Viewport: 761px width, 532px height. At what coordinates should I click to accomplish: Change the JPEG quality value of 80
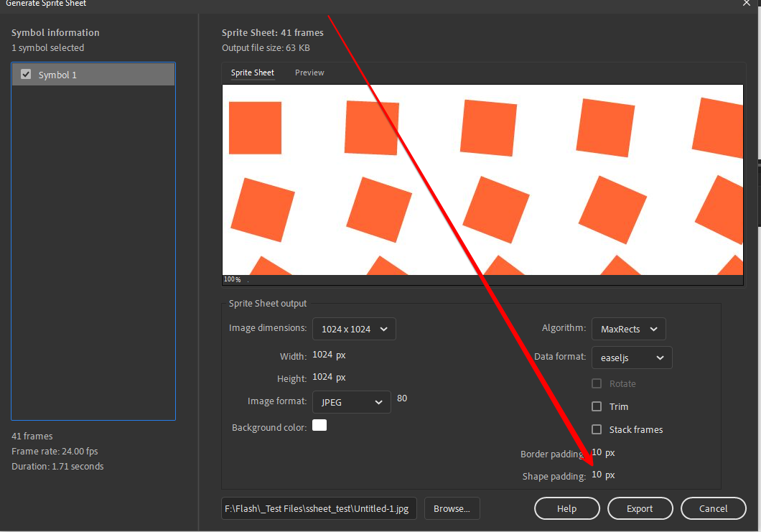point(402,398)
